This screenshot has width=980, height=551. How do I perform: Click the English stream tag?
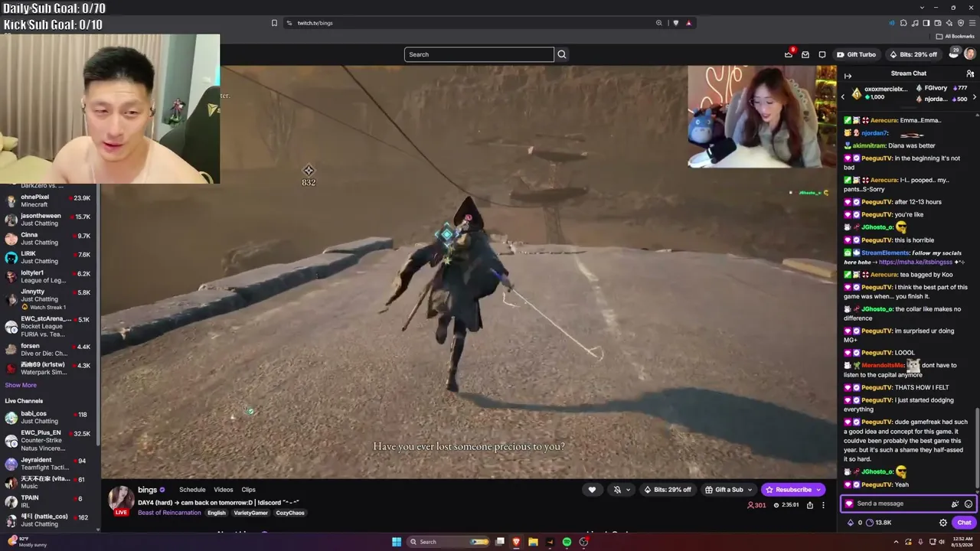click(x=217, y=513)
